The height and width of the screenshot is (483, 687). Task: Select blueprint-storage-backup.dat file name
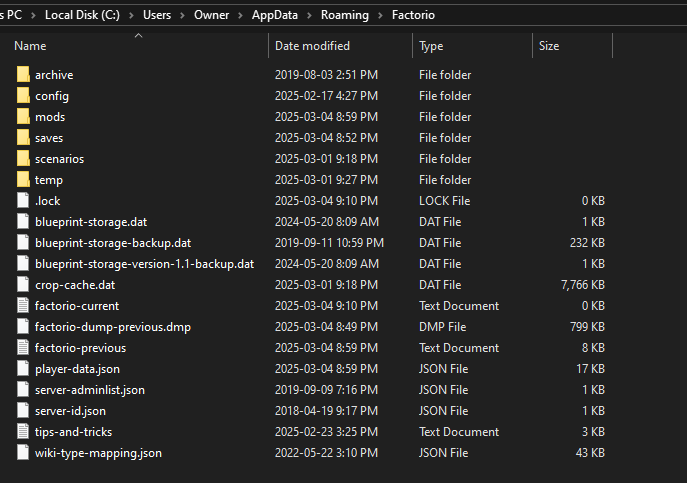point(113,243)
